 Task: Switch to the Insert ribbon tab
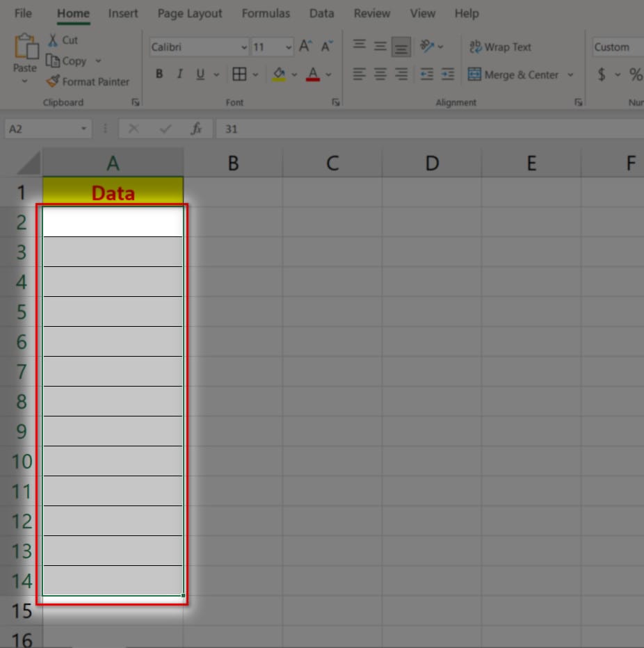pyautogui.click(x=123, y=13)
